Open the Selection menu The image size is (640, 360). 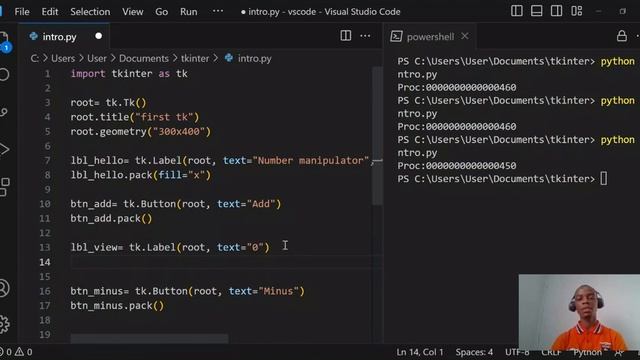click(90, 12)
